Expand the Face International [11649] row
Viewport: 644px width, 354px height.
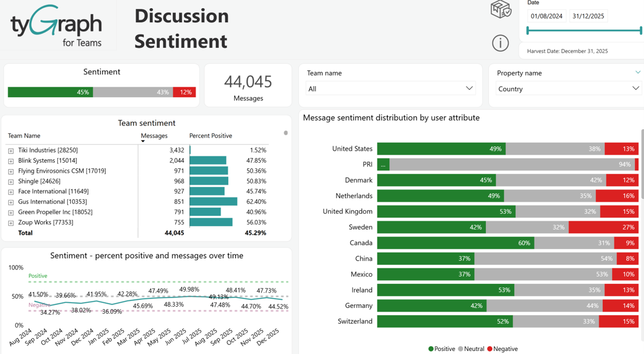click(11, 192)
